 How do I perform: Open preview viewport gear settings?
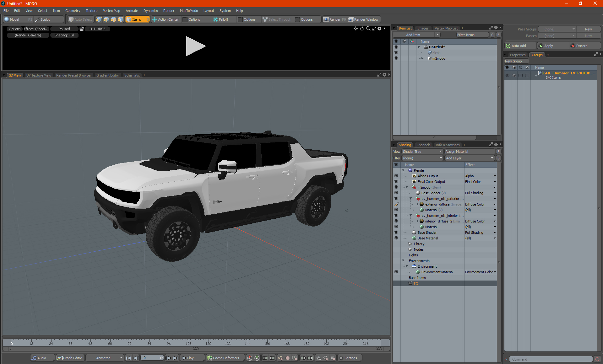(x=379, y=29)
